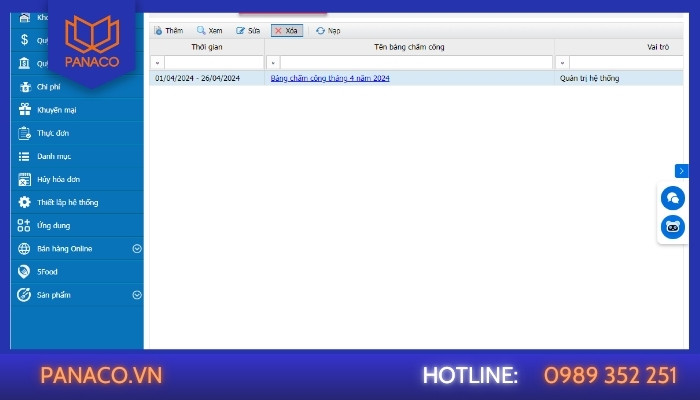Click the Xóa delete button
Screen dimensions: 700x400
click(x=287, y=30)
